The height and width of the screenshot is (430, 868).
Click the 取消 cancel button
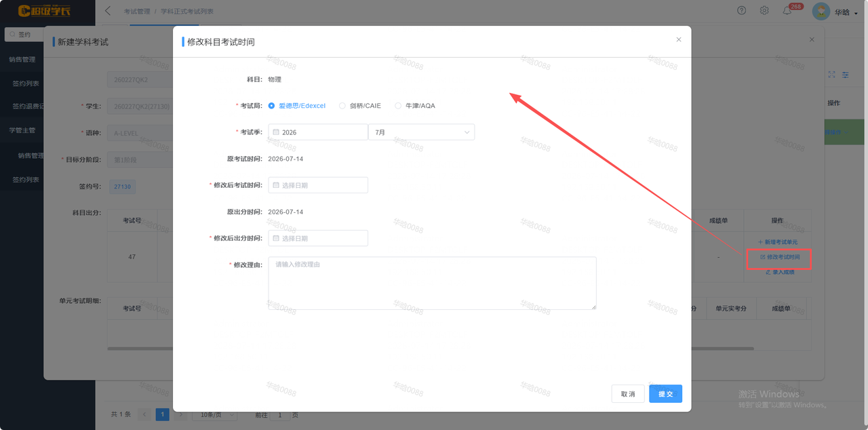628,394
